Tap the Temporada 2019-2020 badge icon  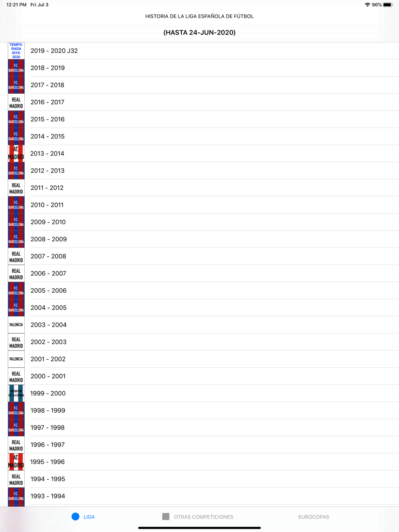click(16, 51)
